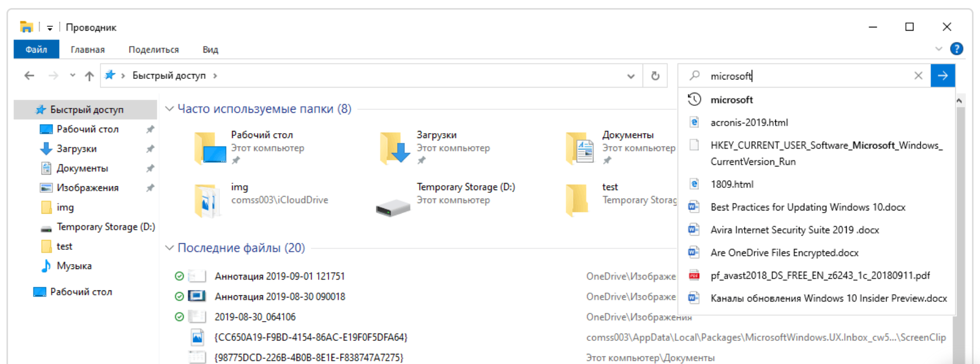The height and width of the screenshot is (364, 980).
Task: Open Are OneDrive Files Encrypted.docx
Action: tap(817, 253)
